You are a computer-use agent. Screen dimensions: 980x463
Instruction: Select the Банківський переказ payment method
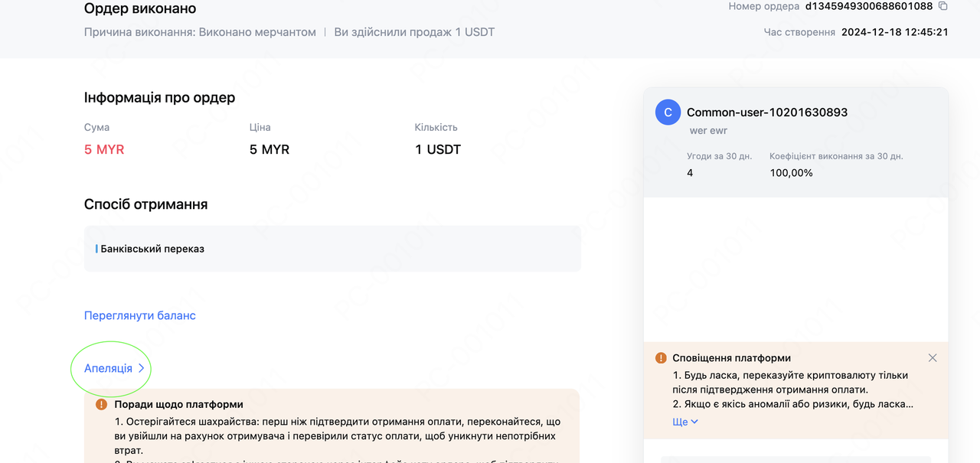pyautogui.click(x=152, y=249)
